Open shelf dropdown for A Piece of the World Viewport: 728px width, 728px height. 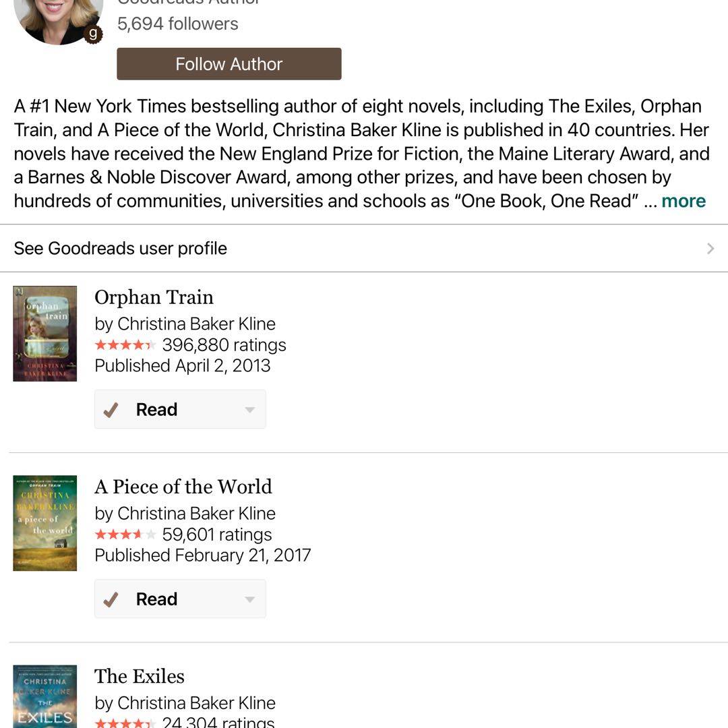coord(249,599)
